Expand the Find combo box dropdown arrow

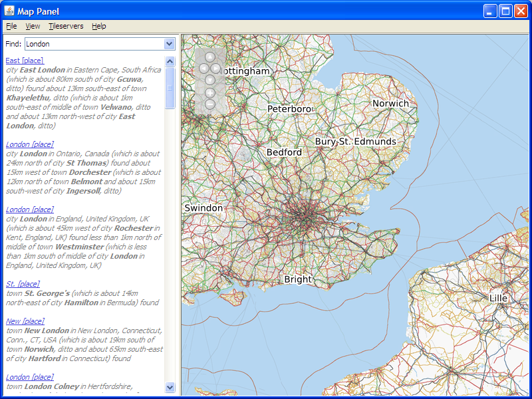169,44
